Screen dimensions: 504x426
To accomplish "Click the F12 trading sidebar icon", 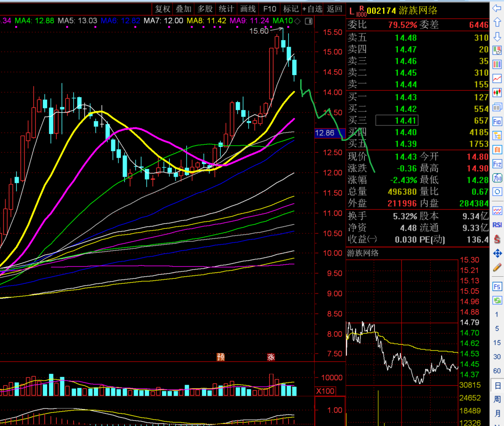I will 497,164.
